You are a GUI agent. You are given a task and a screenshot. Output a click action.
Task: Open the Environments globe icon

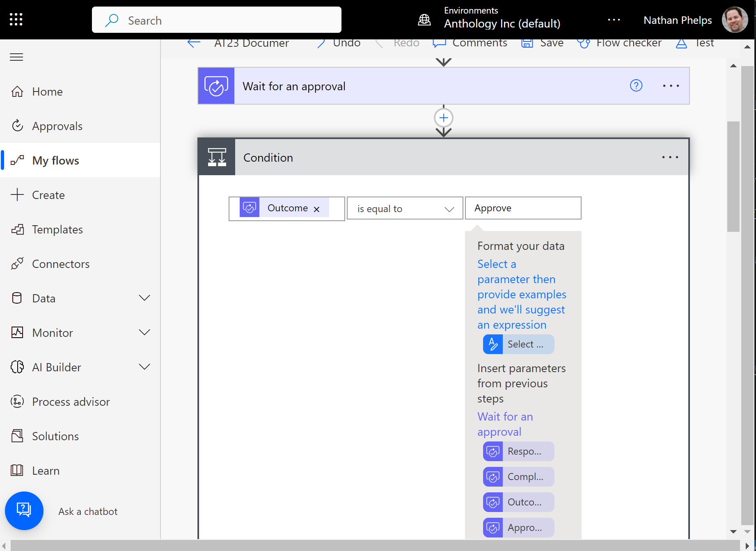click(424, 19)
